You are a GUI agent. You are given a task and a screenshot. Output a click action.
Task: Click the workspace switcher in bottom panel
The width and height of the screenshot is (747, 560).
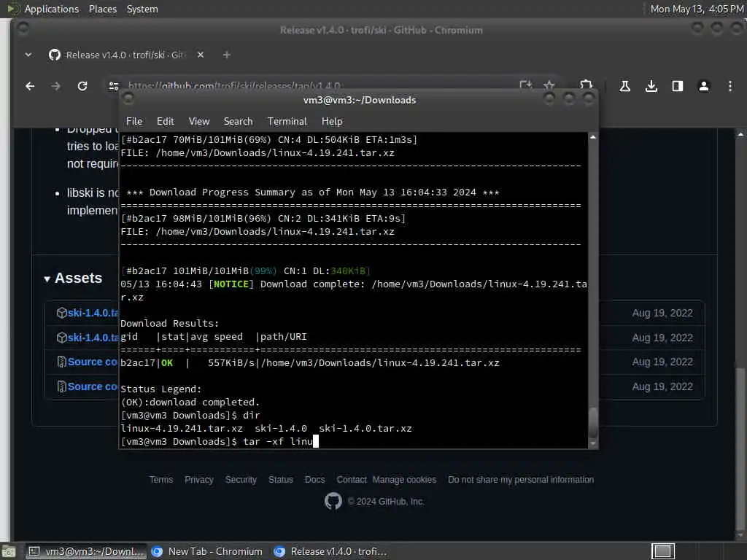662,551
